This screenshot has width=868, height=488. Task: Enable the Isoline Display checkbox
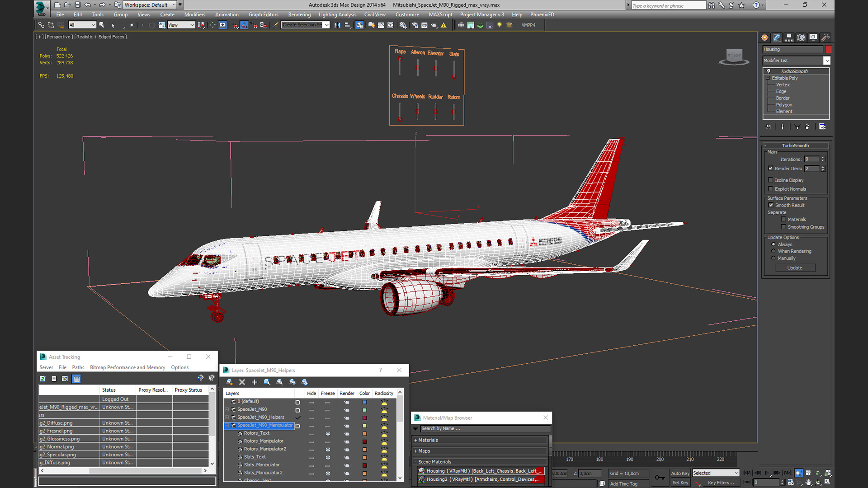(x=770, y=180)
